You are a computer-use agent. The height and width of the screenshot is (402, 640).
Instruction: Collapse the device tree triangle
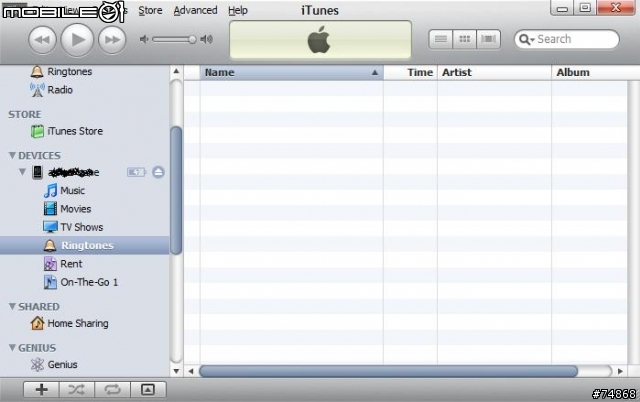[x=22, y=172]
